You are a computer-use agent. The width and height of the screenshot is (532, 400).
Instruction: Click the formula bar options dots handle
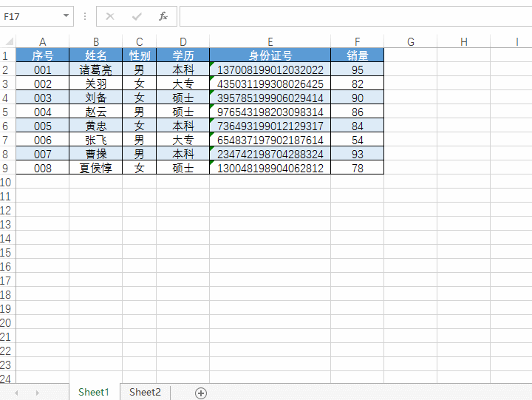pos(85,16)
